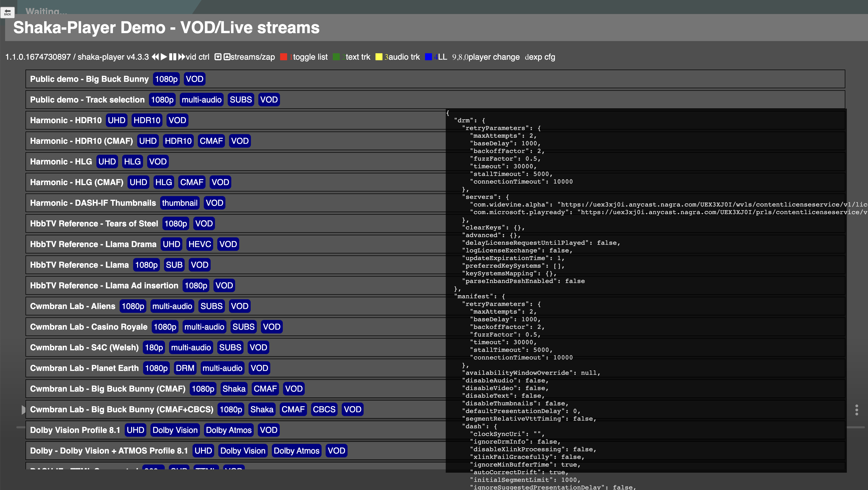Open the three-dot menu at right edge
The height and width of the screenshot is (490, 868).
[856, 410]
